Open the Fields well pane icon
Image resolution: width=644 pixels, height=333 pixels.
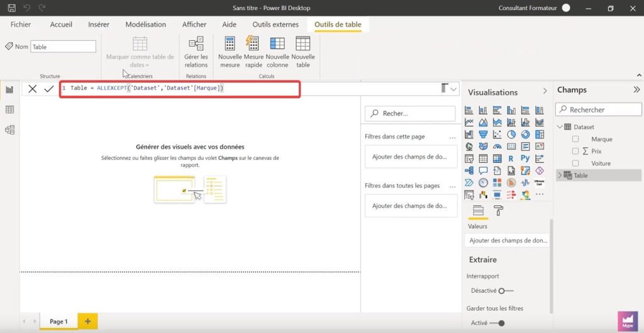[x=478, y=211]
